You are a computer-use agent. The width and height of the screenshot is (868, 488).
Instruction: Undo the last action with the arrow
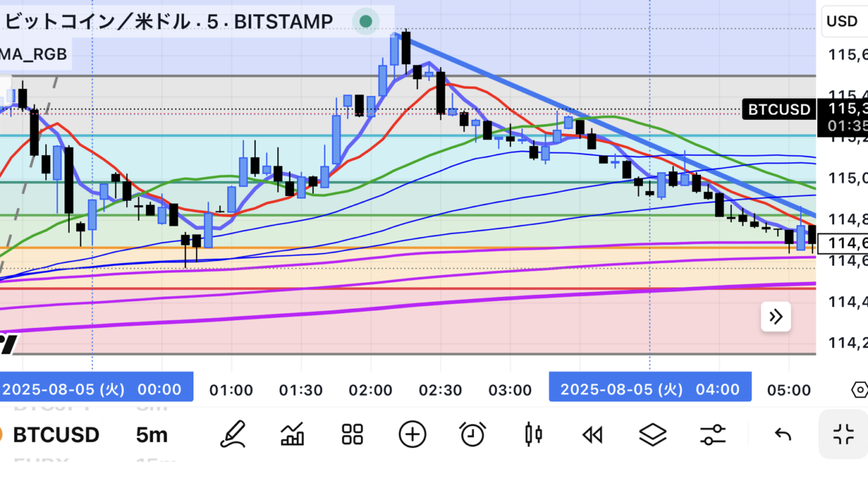(x=783, y=434)
